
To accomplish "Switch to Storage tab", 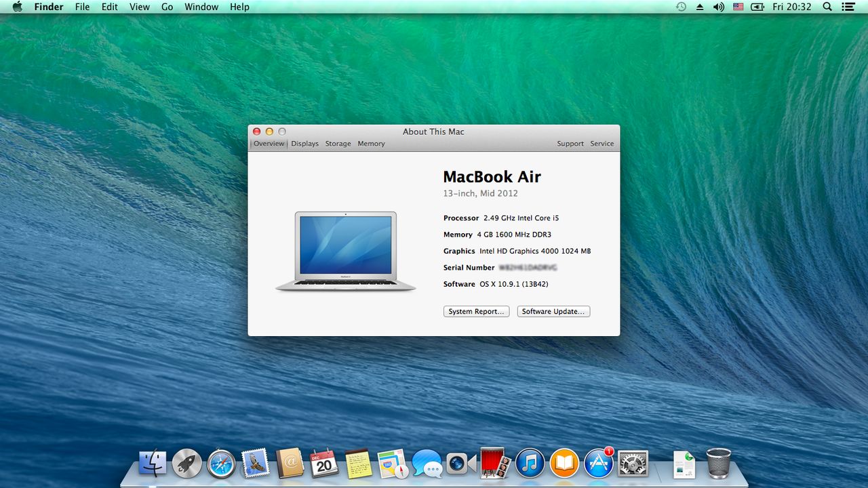I will click(338, 144).
